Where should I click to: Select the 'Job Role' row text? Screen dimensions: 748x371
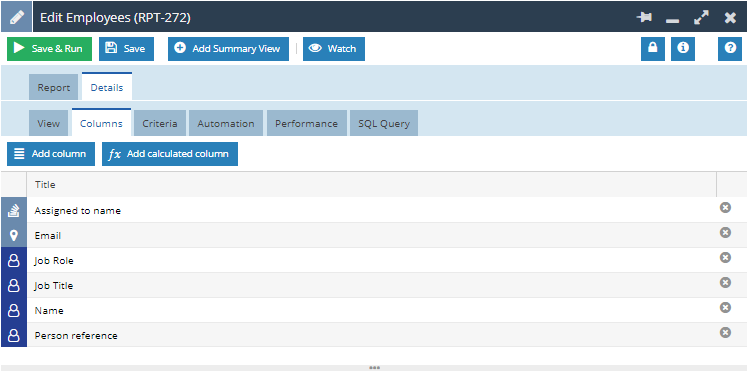click(54, 261)
